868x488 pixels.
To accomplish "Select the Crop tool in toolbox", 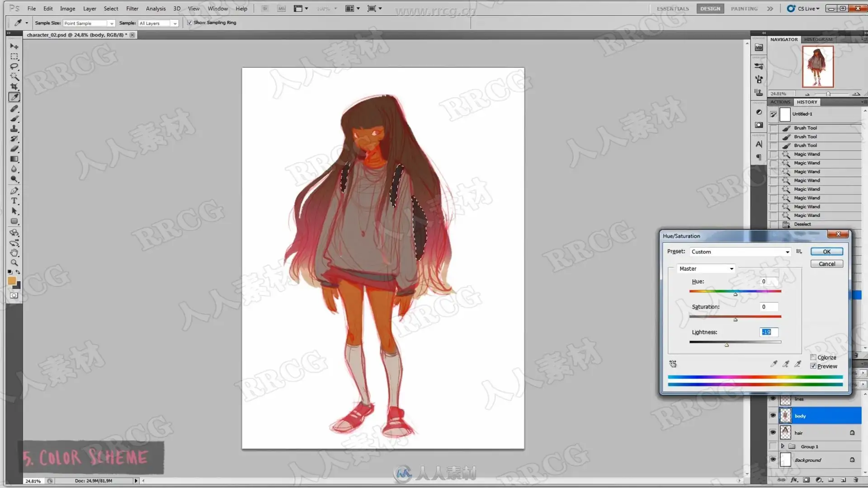I will [14, 87].
